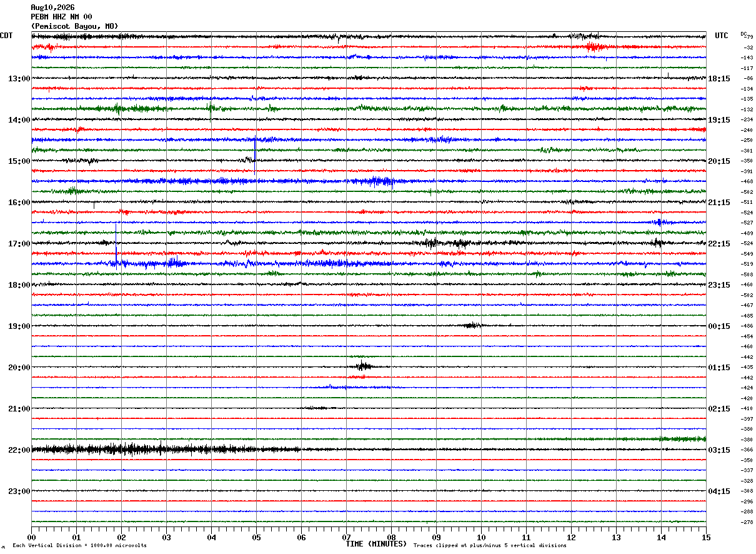Select the 03:15 UTC time label
Screen dimensions: 756x554
[x=719, y=450]
